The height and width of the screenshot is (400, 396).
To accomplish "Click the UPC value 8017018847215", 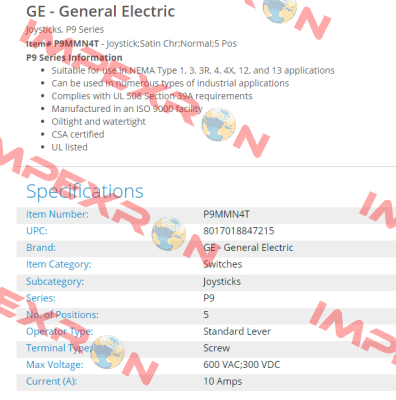I will click(239, 231).
